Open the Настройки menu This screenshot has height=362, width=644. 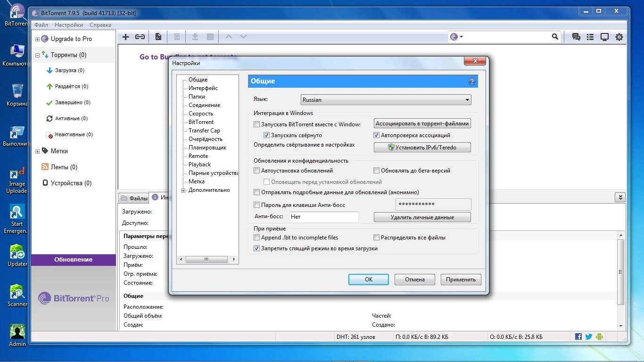pyautogui.click(x=69, y=25)
